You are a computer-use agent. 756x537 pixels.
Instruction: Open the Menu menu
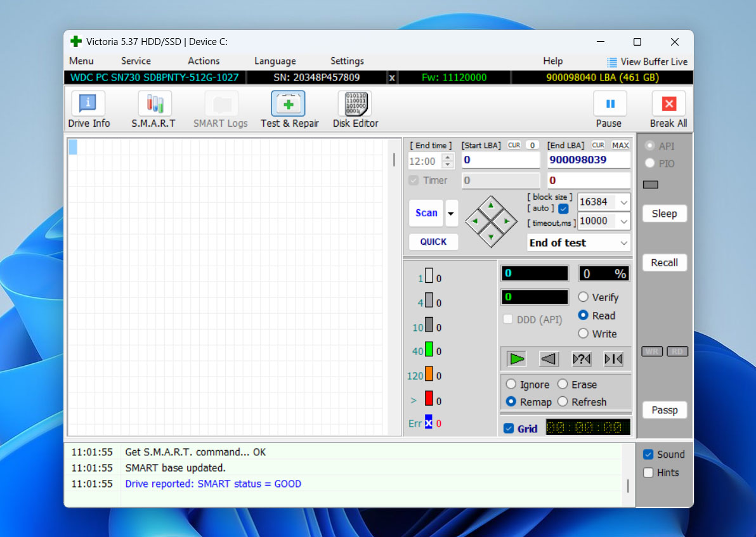(81, 61)
